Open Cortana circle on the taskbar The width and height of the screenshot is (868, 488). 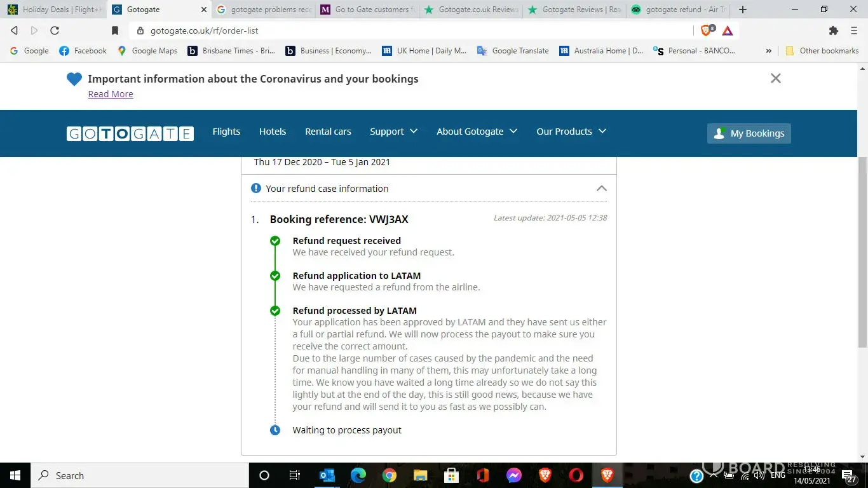[264, 475]
